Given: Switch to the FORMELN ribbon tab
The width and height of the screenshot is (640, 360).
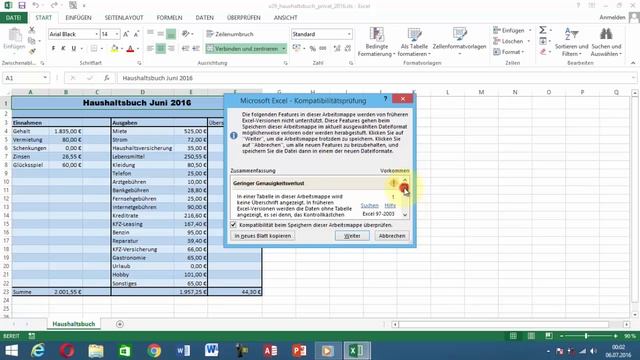Looking at the screenshot, I should (169, 18).
